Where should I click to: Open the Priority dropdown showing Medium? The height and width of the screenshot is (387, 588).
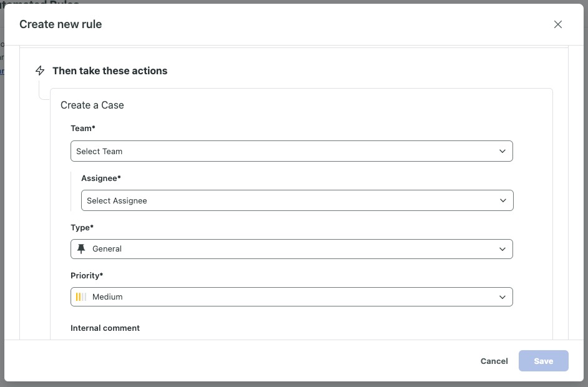coord(502,296)
